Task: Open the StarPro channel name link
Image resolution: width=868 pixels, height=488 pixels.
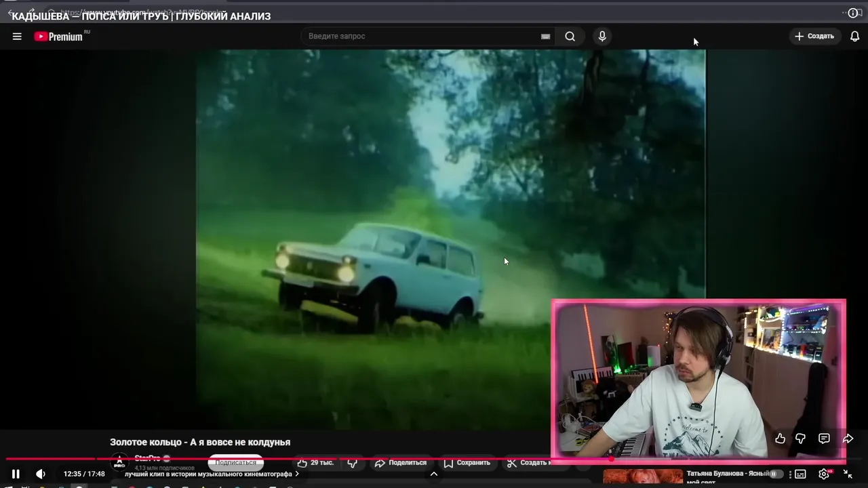Action: 148,459
